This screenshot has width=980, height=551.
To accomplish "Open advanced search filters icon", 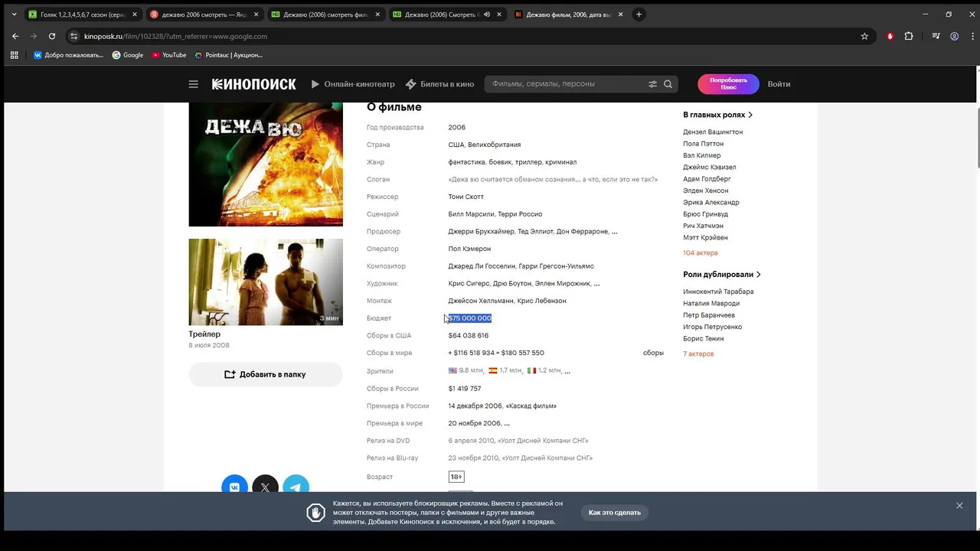I will click(653, 84).
